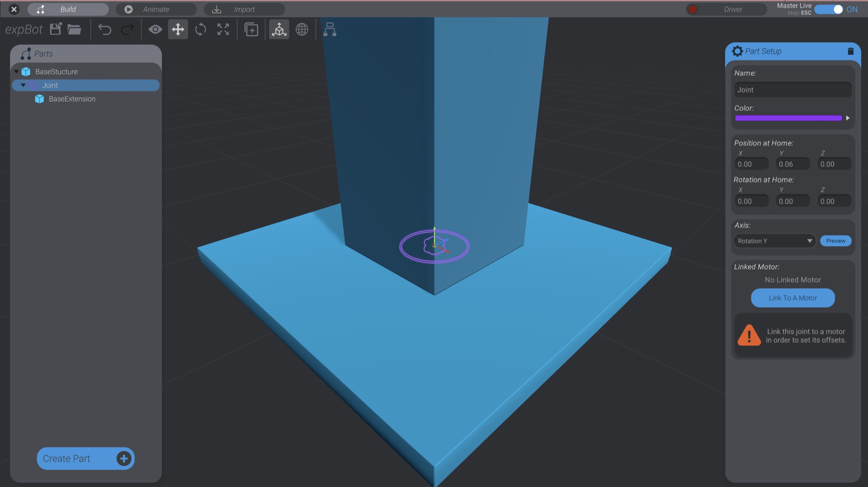Click the Parts panel header icon
This screenshot has width=868, height=487.
click(x=26, y=54)
